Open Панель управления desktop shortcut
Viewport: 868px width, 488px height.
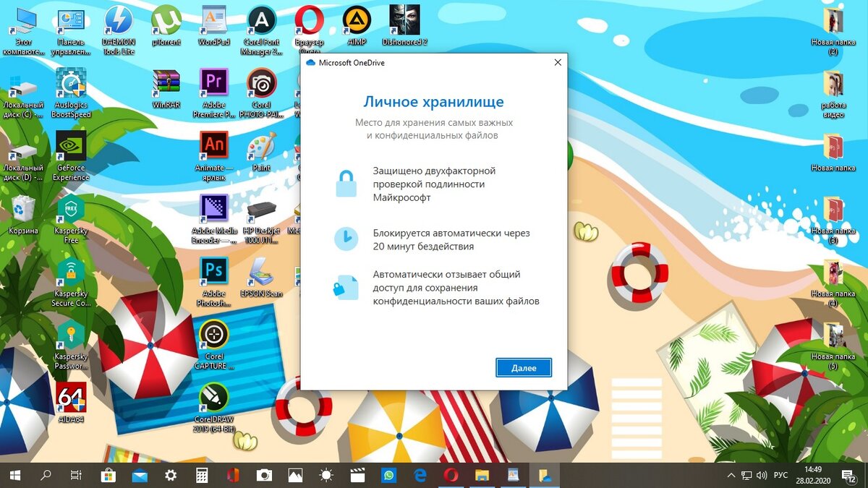tap(71, 30)
